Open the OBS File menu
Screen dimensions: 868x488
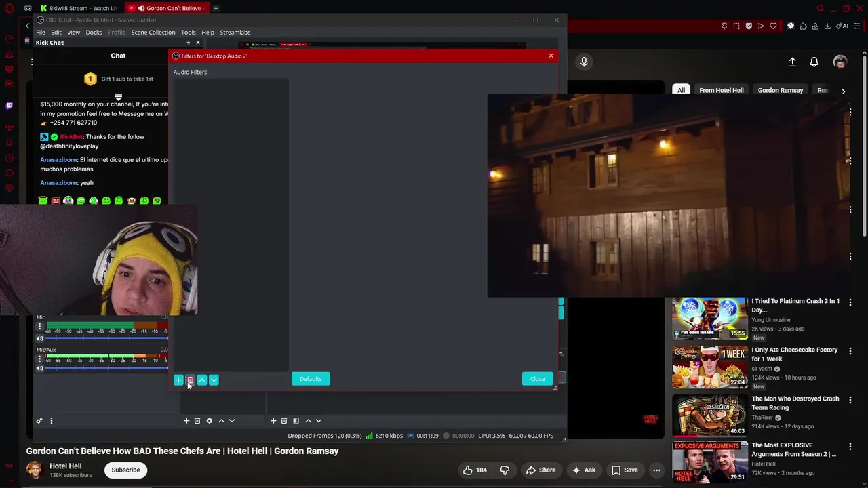point(41,32)
